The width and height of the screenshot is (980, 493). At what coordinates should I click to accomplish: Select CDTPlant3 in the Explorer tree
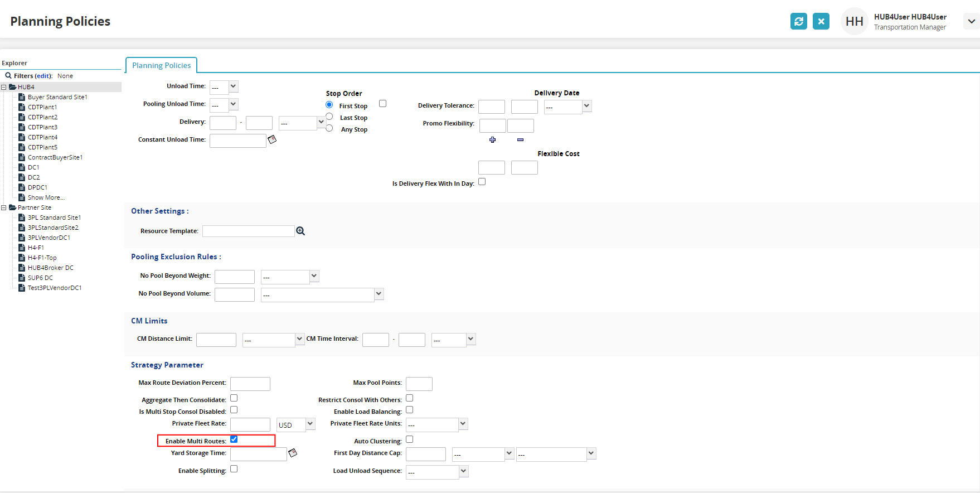[42, 127]
